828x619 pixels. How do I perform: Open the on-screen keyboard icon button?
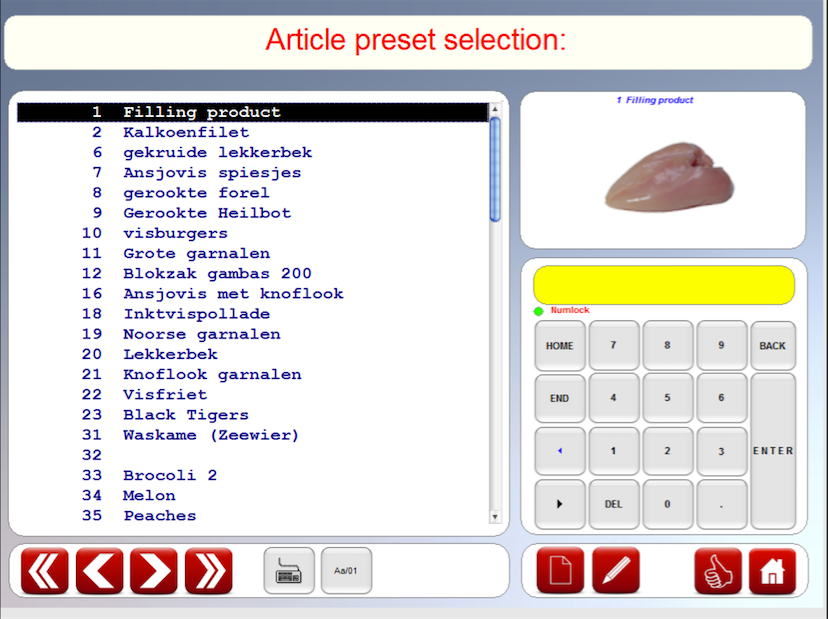289,571
